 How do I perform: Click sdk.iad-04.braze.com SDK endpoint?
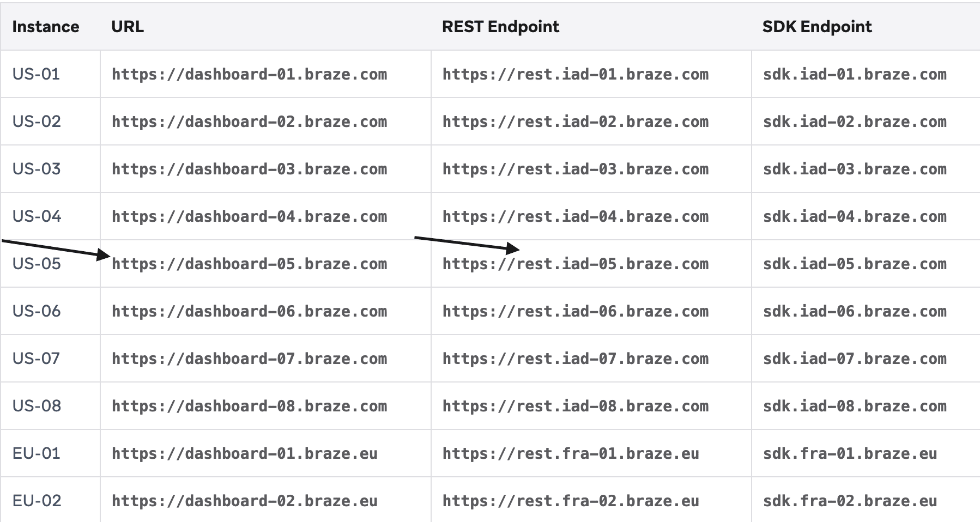[855, 216]
